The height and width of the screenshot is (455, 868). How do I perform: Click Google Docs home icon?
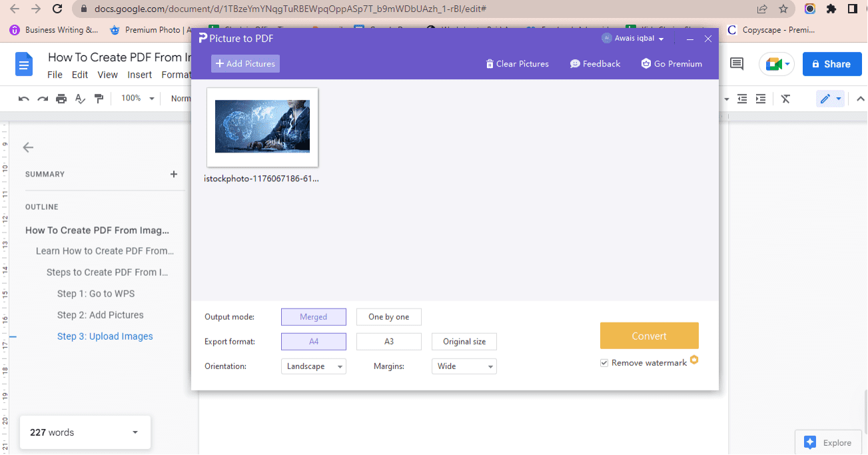pos(24,64)
